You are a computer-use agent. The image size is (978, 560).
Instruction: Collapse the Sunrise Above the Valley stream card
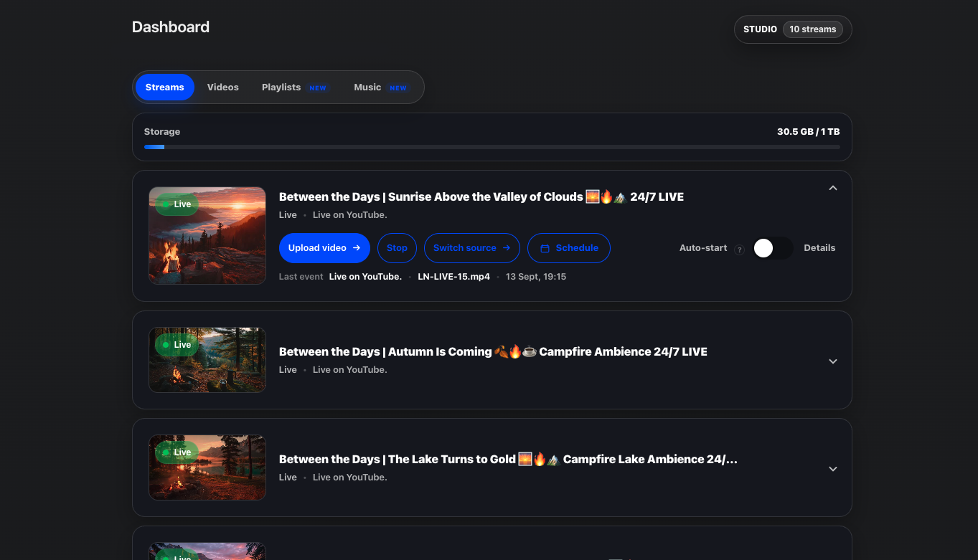point(833,188)
